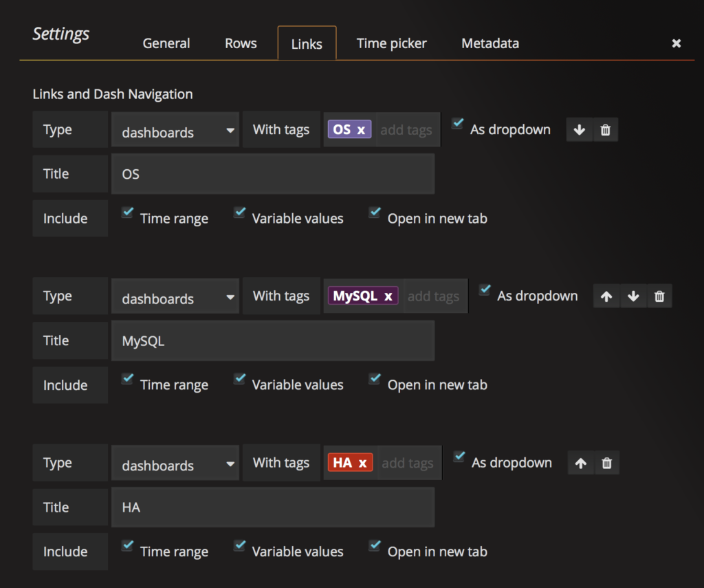Image resolution: width=704 pixels, height=588 pixels.
Task: Toggle As dropdown for the MySQL link
Action: point(484,290)
